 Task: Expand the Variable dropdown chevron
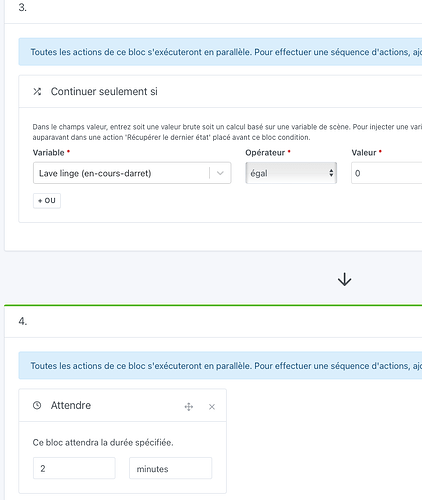pos(220,173)
